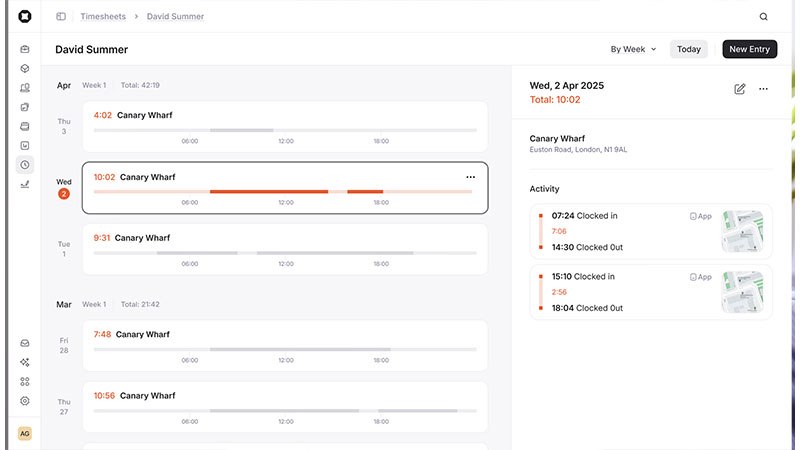Viewport: 800px width, 450px height.
Task: Open the app logo at sidebar top
Action: pyautogui.click(x=24, y=16)
